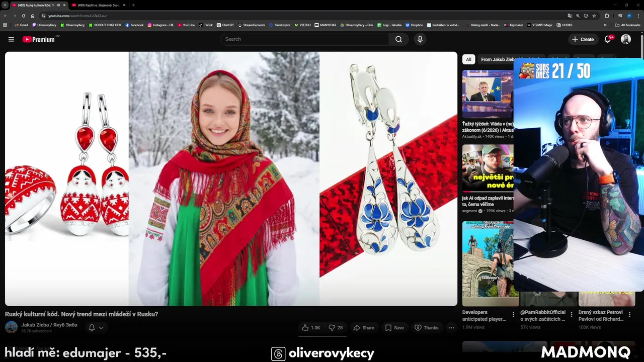Like the video with thumbs up
644x362 pixels.
pyautogui.click(x=310, y=328)
